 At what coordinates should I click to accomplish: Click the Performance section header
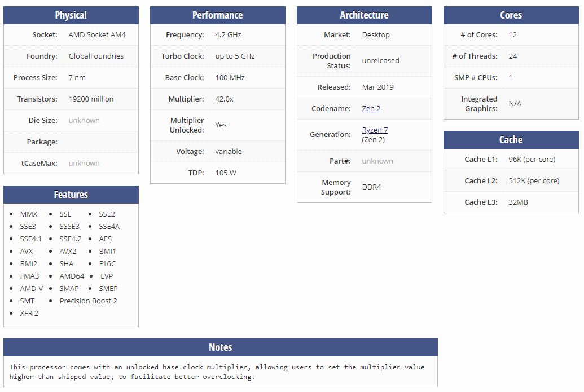[x=217, y=15]
